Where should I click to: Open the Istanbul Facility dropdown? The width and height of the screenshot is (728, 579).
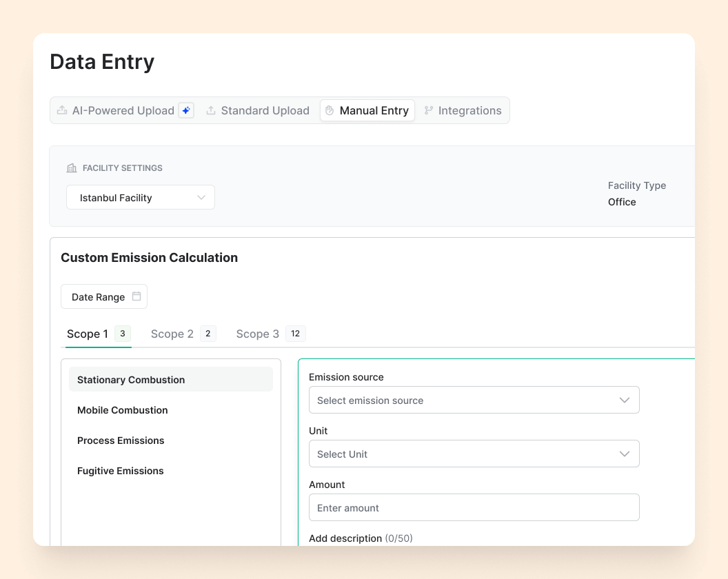[x=141, y=198]
